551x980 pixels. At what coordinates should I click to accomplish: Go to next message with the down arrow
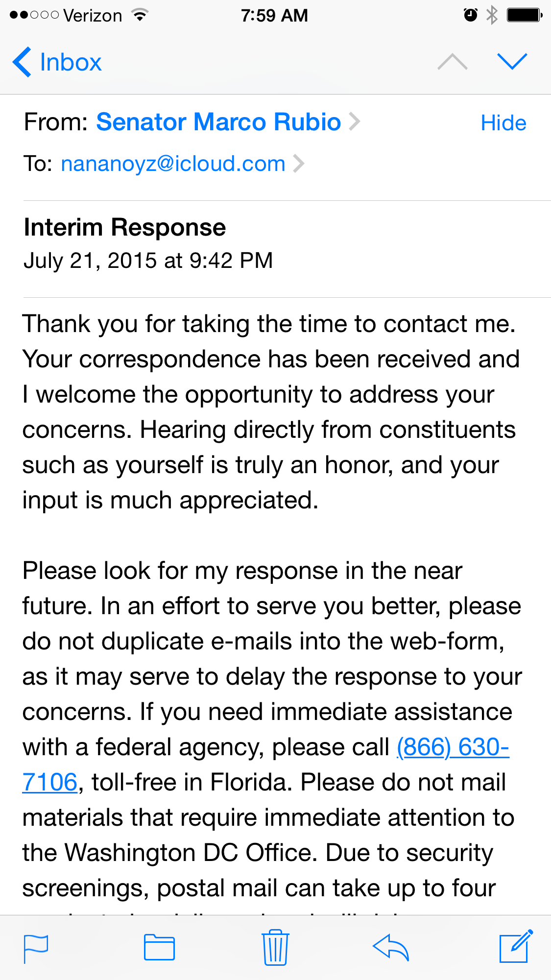point(512,62)
